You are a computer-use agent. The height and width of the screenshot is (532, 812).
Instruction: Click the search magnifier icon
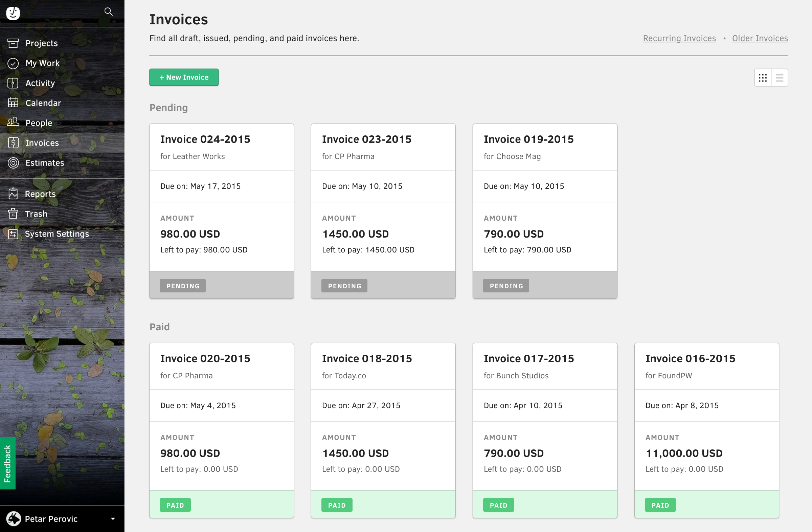(x=108, y=12)
